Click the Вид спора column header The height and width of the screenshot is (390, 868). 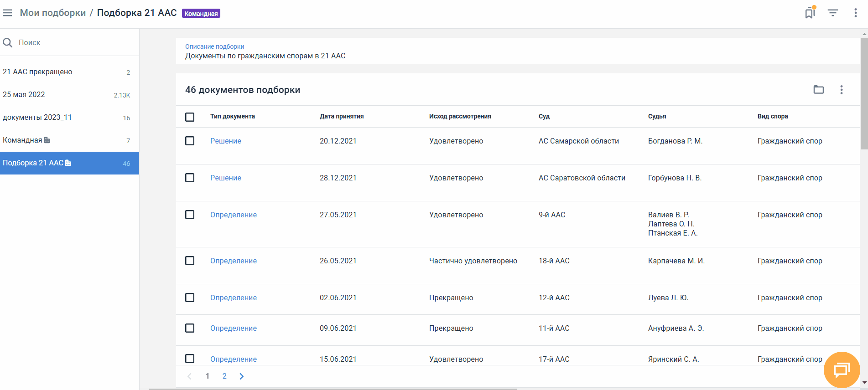tap(773, 117)
